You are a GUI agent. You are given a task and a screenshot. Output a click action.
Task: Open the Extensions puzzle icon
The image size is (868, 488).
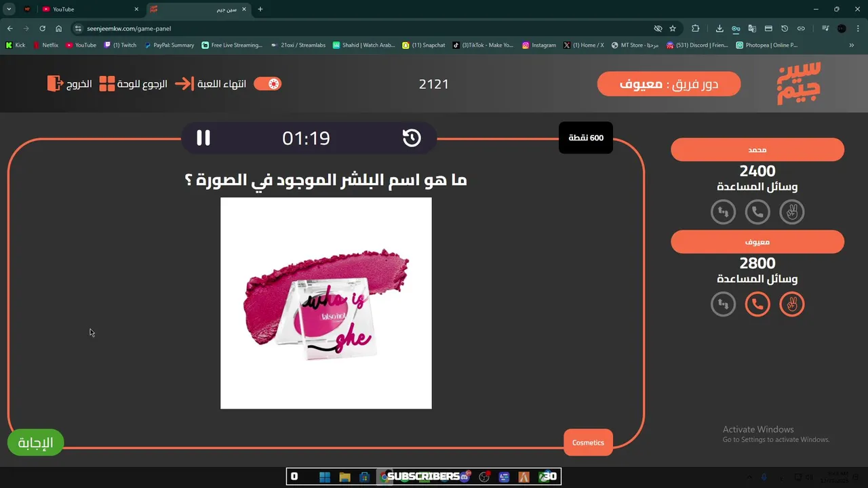696,28
